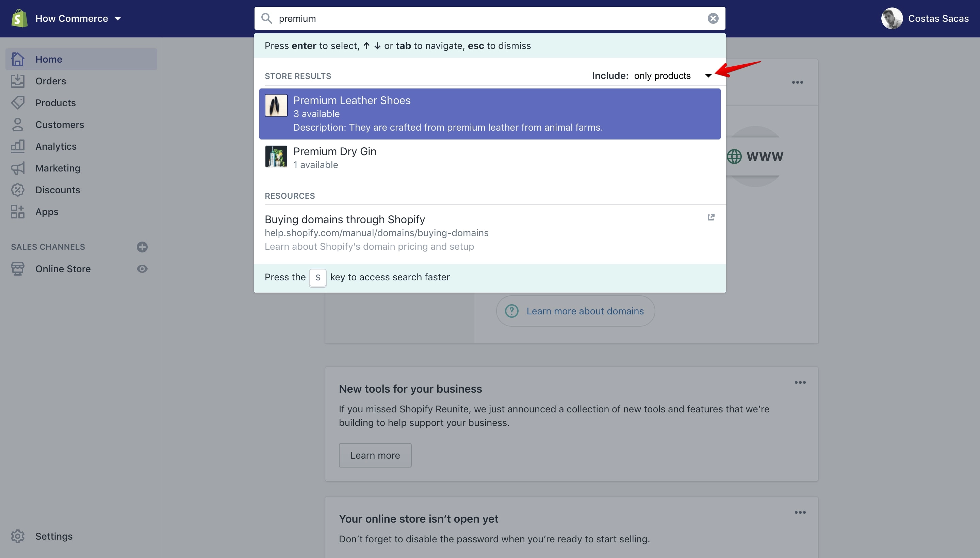Click the Settings gear icon

coord(18,536)
